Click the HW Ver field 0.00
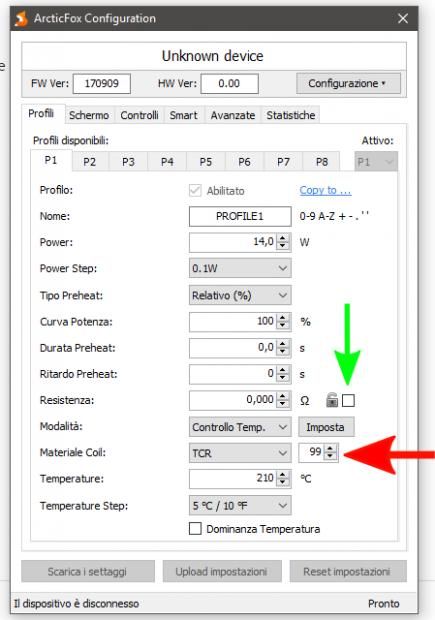Image resolution: width=435 pixels, height=620 pixels. 229,83
